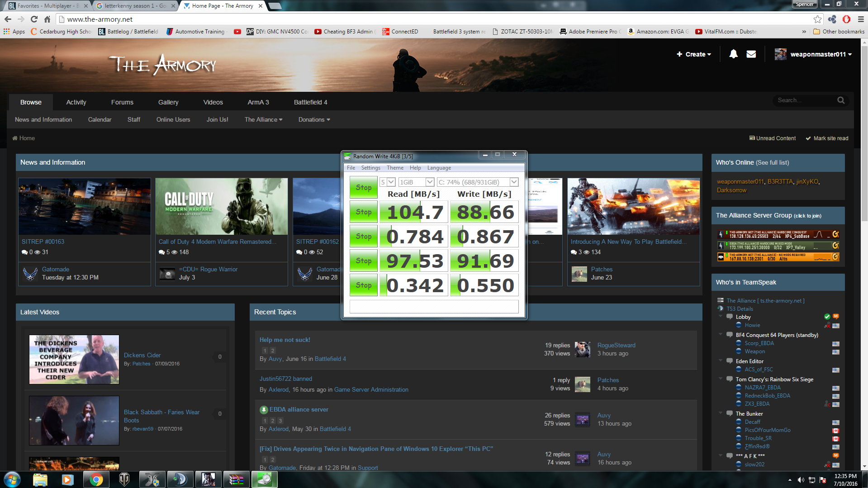Bookmark page with star icon
The image size is (868, 488).
(817, 19)
